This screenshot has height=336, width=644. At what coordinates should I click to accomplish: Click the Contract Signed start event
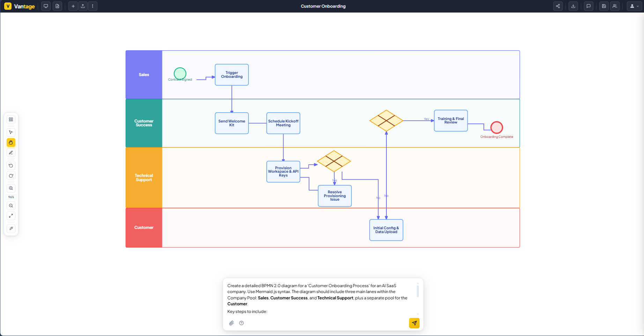pyautogui.click(x=180, y=74)
